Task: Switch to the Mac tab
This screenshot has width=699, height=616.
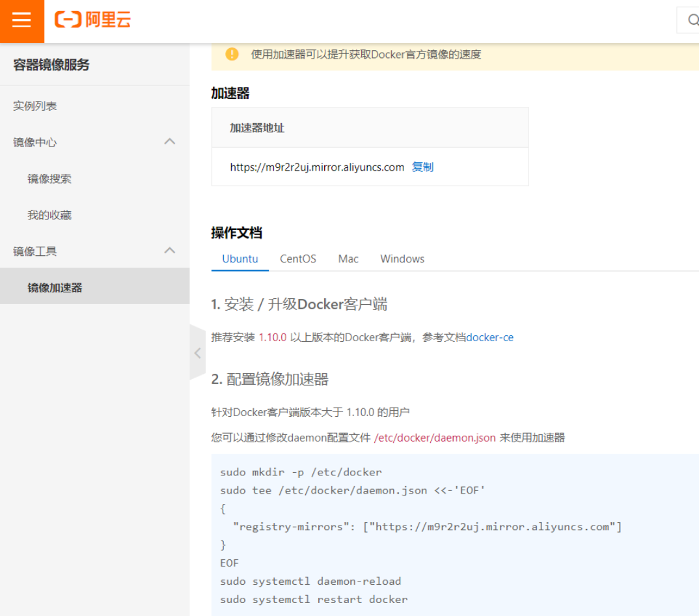Action: point(348,259)
